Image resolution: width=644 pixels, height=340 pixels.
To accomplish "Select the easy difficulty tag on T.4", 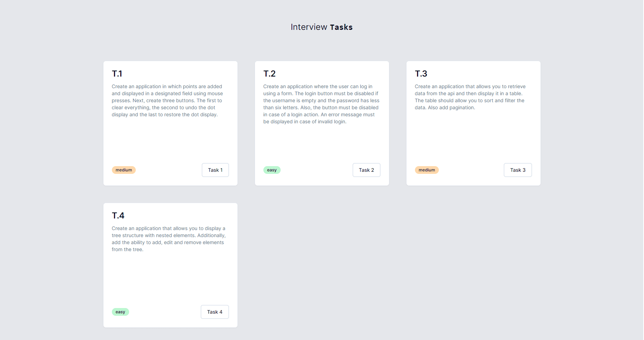I will click(120, 312).
